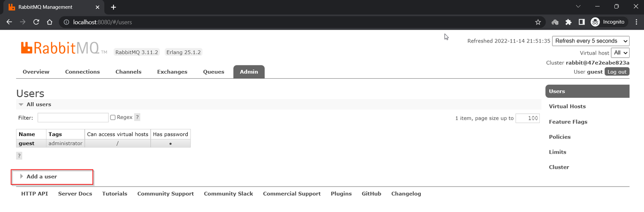644x212 pixels.
Task: Enable the Regex filter checkbox
Action: pos(113,117)
